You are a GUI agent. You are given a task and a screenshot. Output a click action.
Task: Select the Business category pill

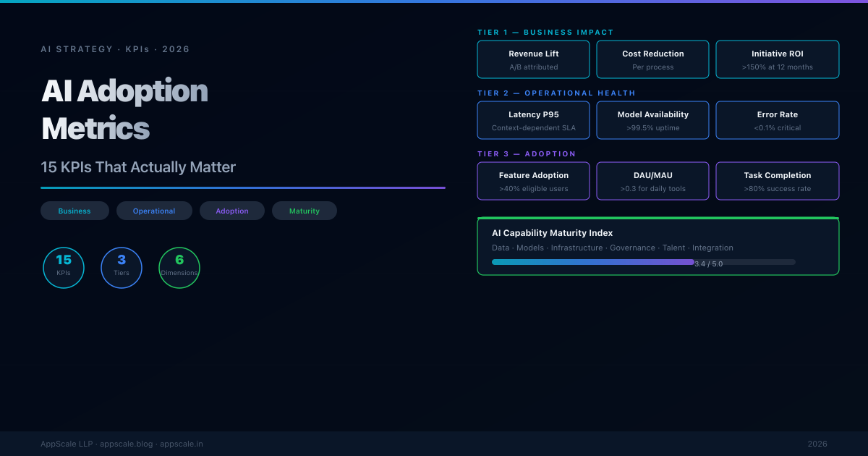click(75, 211)
